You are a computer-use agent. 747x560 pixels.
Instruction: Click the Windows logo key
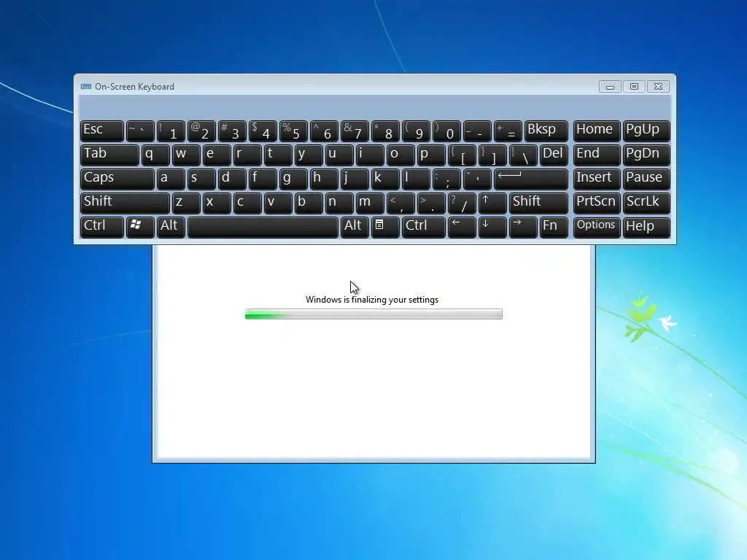pyautogui.click(x=140, y=227)
